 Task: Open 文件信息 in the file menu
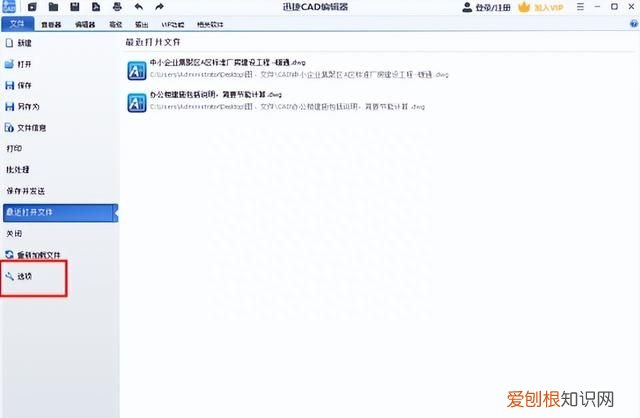pos(26,128)
